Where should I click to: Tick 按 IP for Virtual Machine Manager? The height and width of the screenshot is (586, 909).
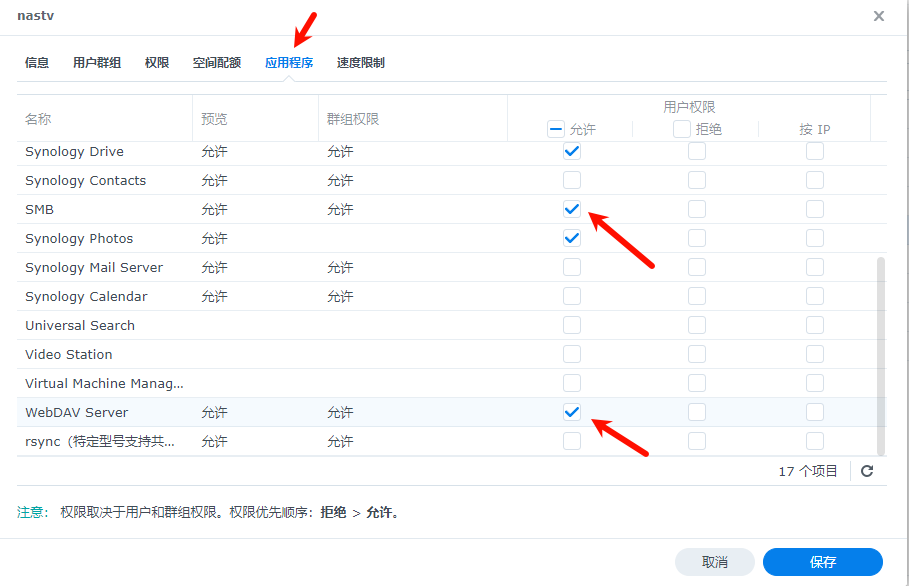click(815, 383)
